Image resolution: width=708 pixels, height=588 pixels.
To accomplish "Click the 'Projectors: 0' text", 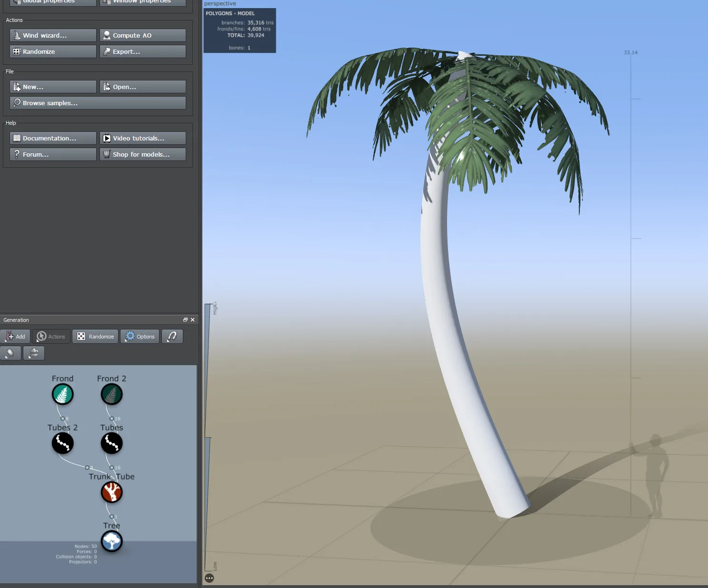I will point(83,562).
